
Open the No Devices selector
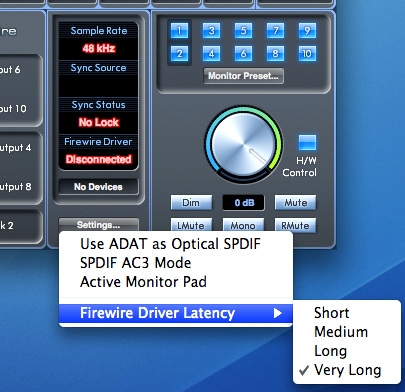(x=99, y=187)
